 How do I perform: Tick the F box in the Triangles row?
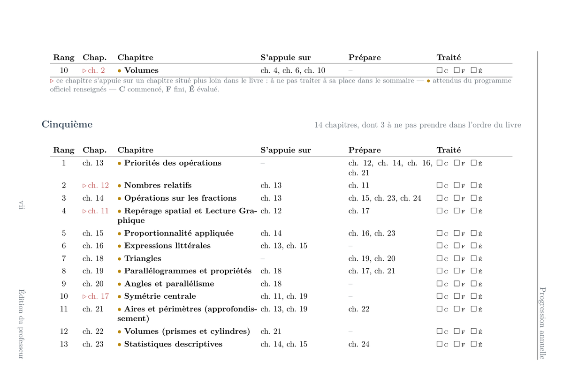456,258
